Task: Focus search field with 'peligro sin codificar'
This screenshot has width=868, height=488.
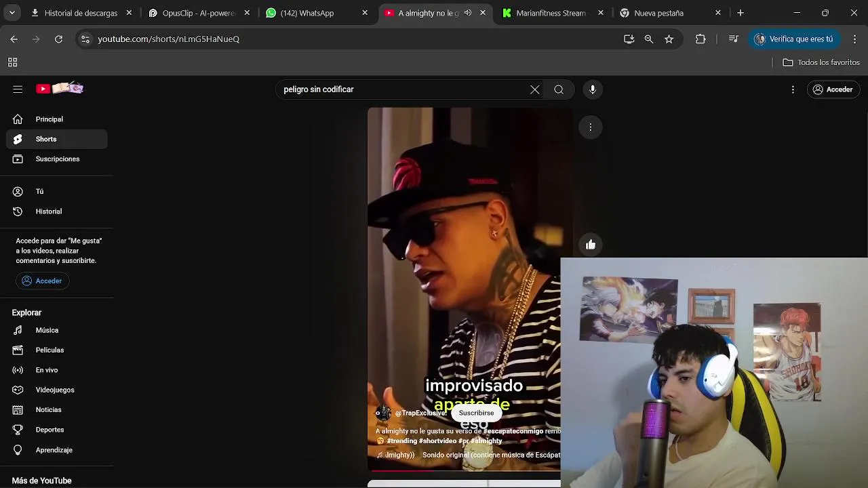Action: click(x=403, y=89)
